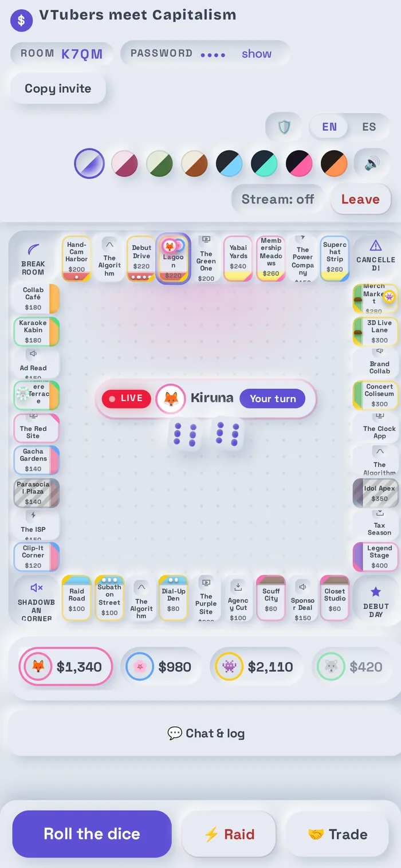The height and width of the screenshot is (868, 401).
Task: Open The Green One station tile
Action: [206, 258]
